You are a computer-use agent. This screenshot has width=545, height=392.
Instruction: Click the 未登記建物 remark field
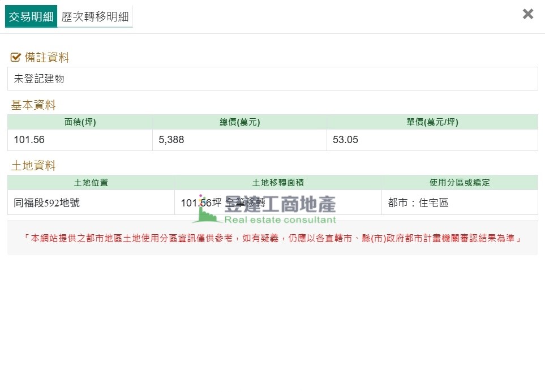(x=272, y=79)
